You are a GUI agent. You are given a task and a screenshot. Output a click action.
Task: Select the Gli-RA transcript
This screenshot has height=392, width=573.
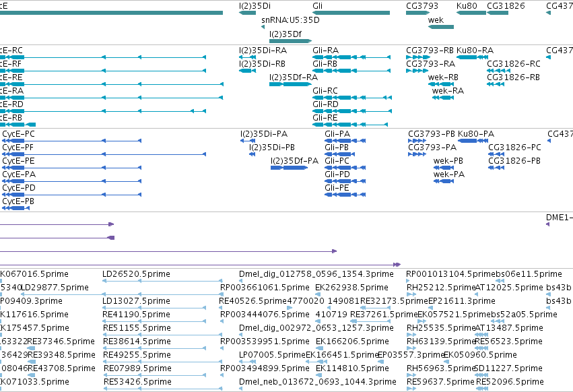coord(351,57)
